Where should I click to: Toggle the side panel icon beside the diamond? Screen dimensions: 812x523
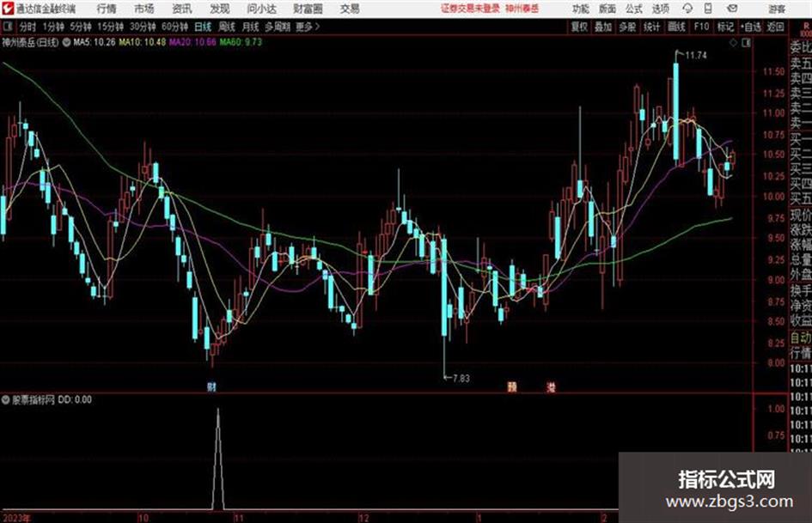coord(746,43)
